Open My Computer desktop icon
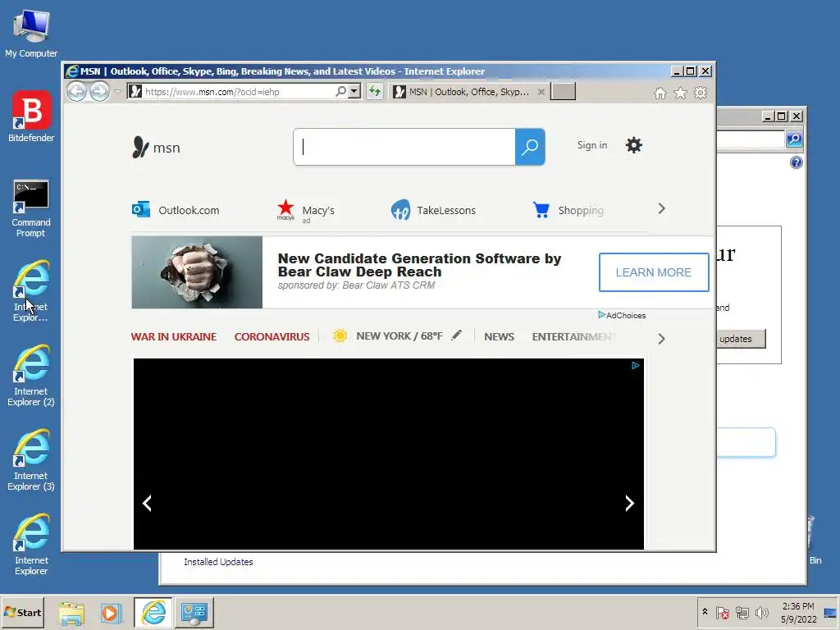840x630 pixels. coord(31,33)
